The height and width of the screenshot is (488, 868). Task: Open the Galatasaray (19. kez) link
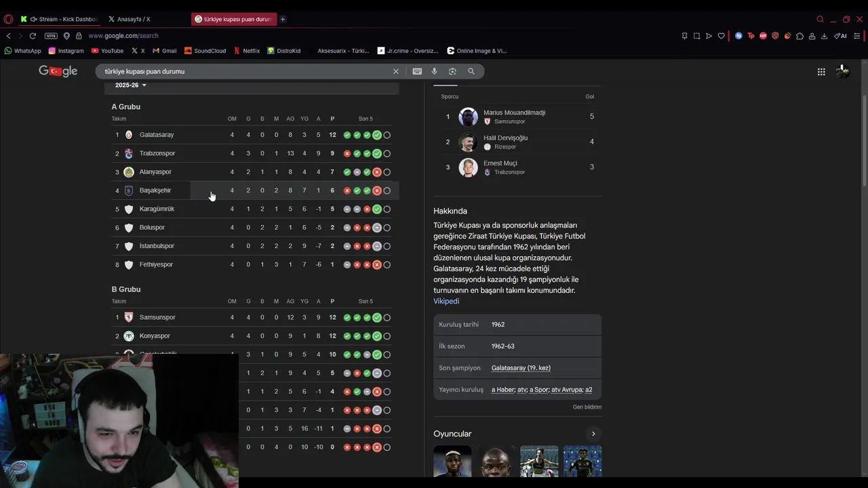point(521,368)
